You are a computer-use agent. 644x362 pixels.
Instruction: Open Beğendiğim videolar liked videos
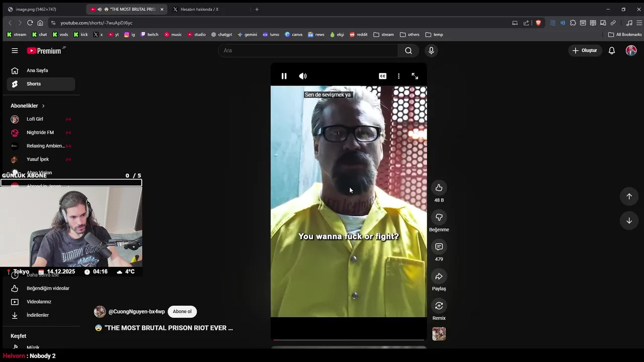41,288
